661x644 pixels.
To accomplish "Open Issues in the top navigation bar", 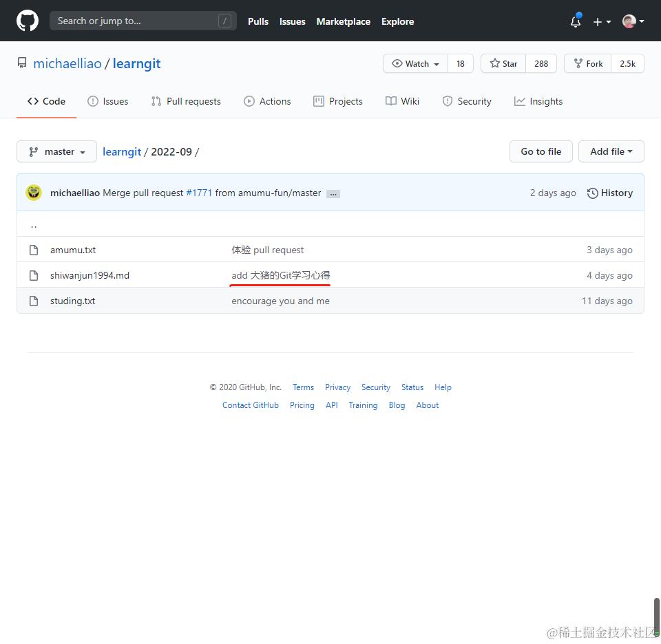I will [292, 21].
